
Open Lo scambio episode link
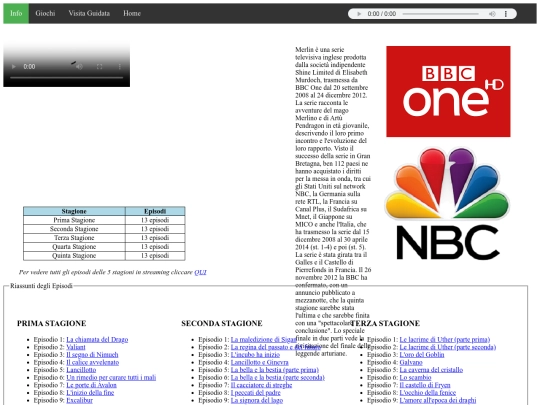pyautogui.click(x=415, y=377)
